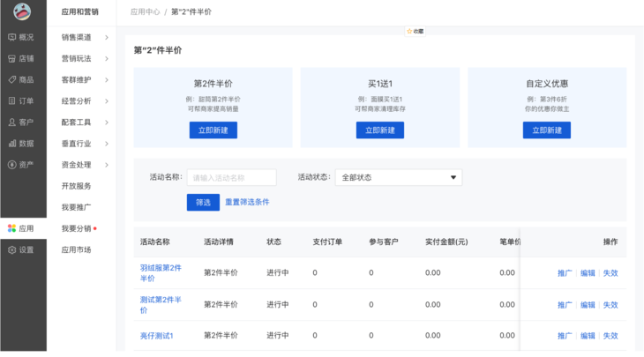Select 应用市场 menu item
The height and width of the screenshot is (357, 644).
click(x=76, y=249)
